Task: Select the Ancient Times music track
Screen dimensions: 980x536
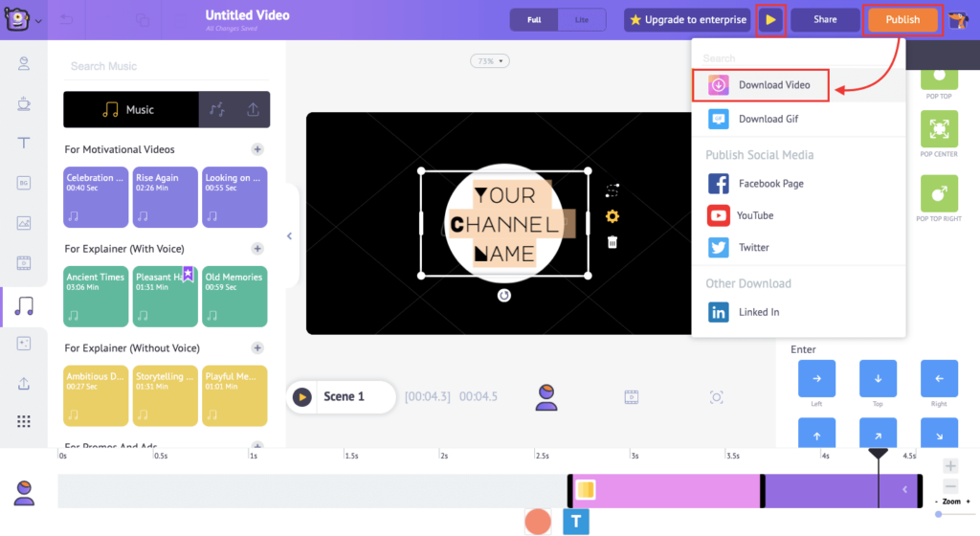Action: pos(96,297)
